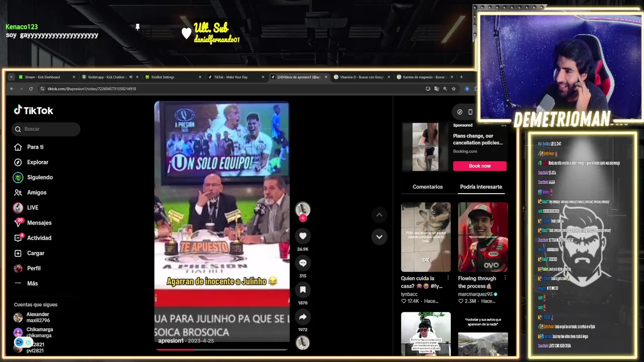Select Podría interesarte tab
The height and width of the screenshot is (362, 644).
(x=481, y=187)
